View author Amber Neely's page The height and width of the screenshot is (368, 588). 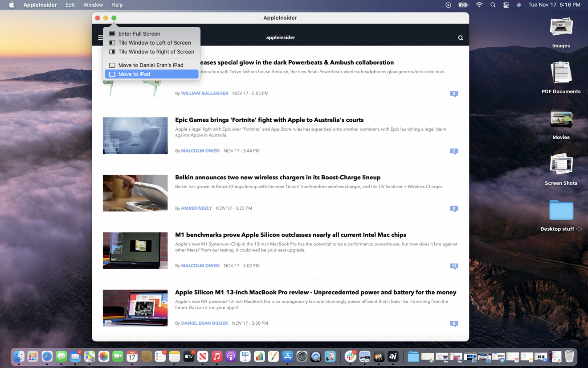click(196, 208)
